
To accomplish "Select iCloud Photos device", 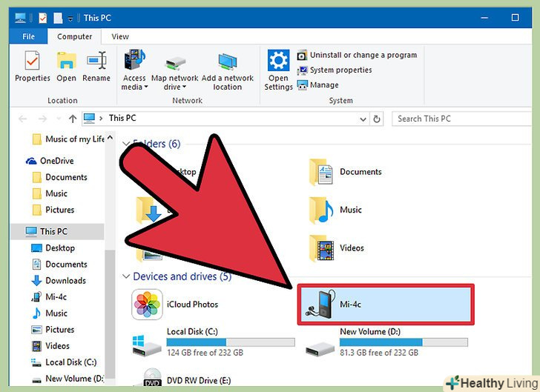I will (x=174, y=305).
